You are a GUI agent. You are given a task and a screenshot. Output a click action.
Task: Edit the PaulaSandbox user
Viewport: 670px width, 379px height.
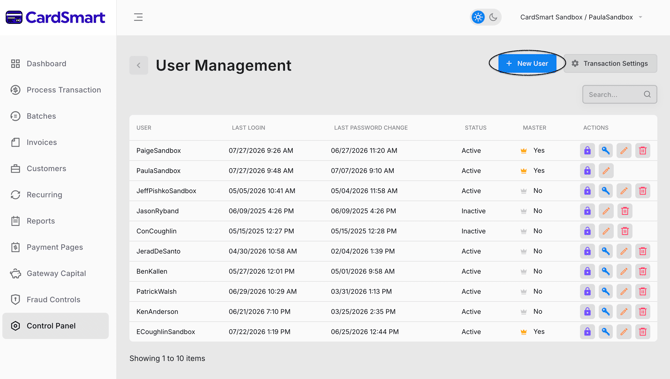pos(605,170)
